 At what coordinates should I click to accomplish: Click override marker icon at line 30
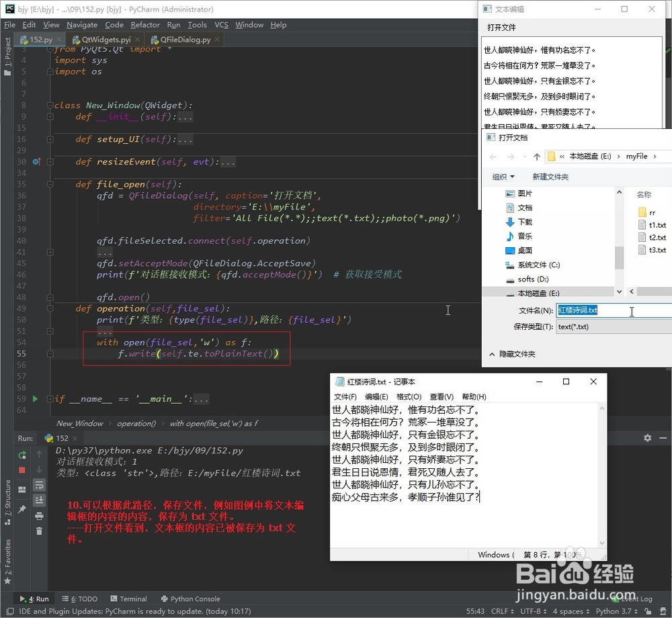click(x=36, y=161)
